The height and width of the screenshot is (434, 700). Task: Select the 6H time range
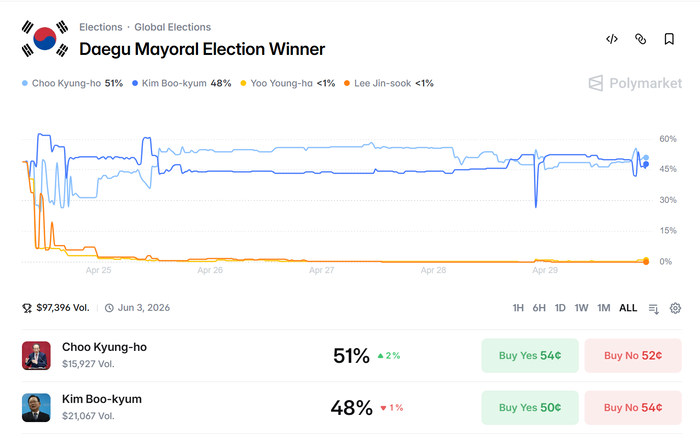[x=539, y=308]
